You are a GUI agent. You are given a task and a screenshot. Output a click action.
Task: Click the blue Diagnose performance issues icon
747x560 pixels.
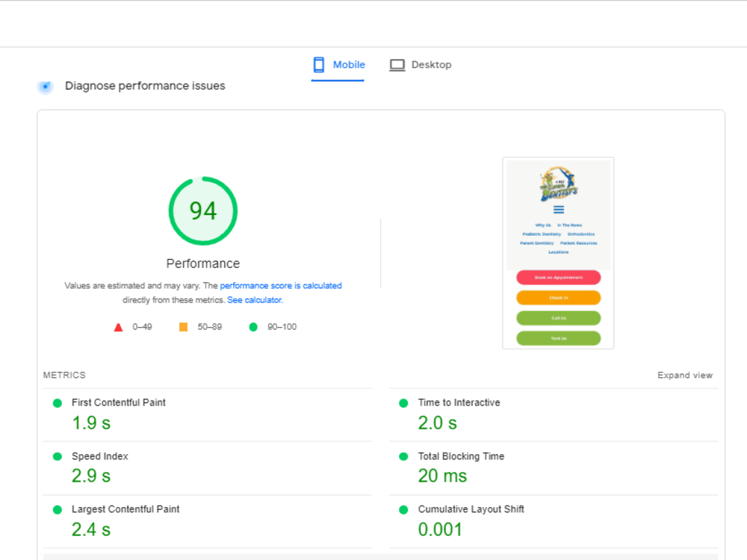click(x=46, y=86)
